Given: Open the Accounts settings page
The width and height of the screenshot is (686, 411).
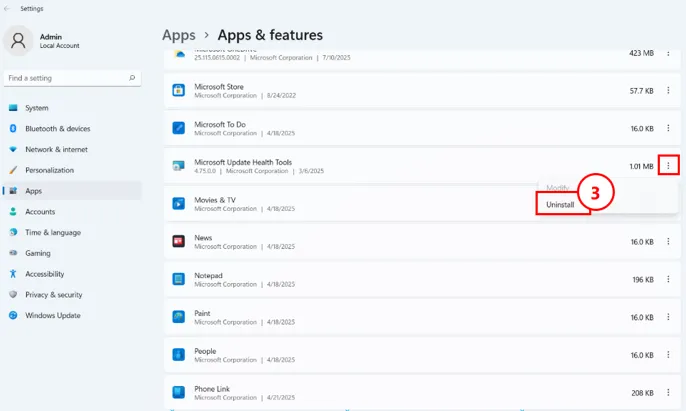Looking at the screenshot, I should tap(40, 212).
